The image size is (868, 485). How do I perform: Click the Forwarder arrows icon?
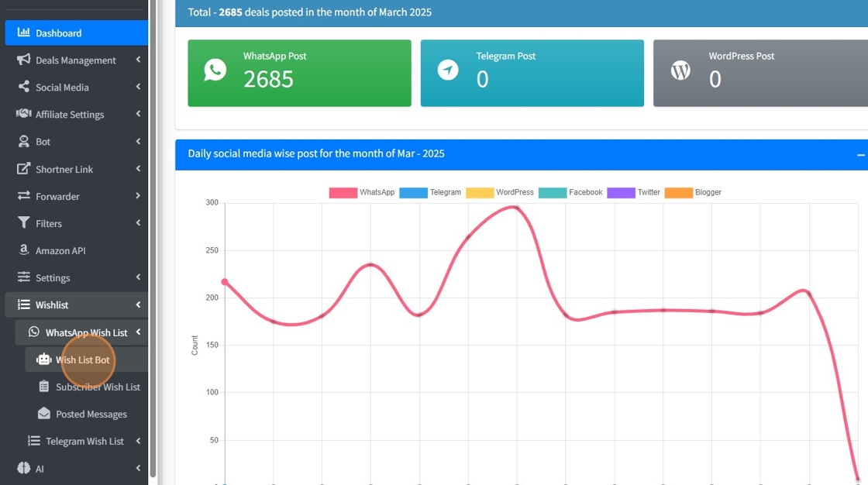[x=23, y=195]
